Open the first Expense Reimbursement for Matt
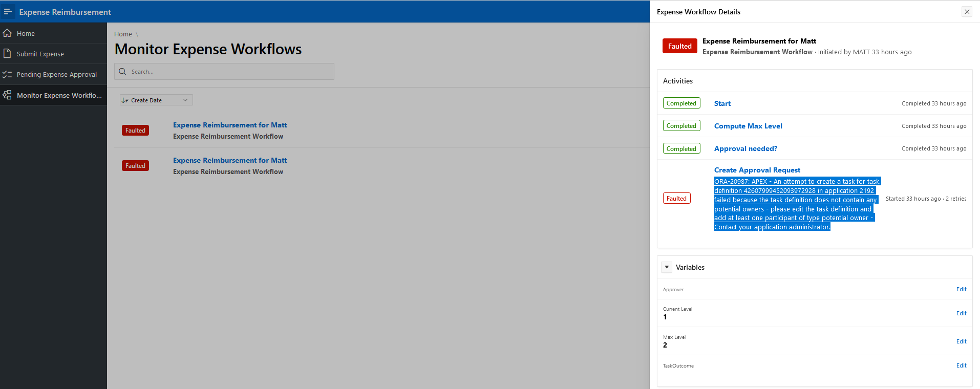980x389 pixels. pos(230,125)
